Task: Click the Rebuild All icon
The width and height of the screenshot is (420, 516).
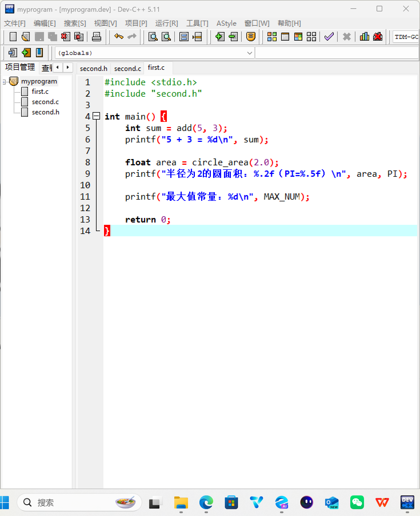Action: pyautogui.click(x=311, y=37)
